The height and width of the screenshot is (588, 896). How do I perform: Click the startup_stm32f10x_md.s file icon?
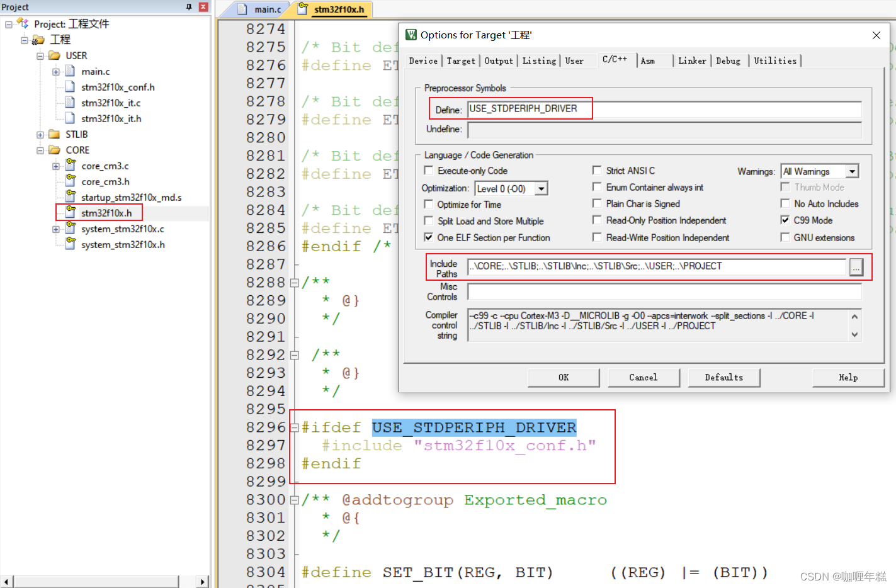click(70, 197)
